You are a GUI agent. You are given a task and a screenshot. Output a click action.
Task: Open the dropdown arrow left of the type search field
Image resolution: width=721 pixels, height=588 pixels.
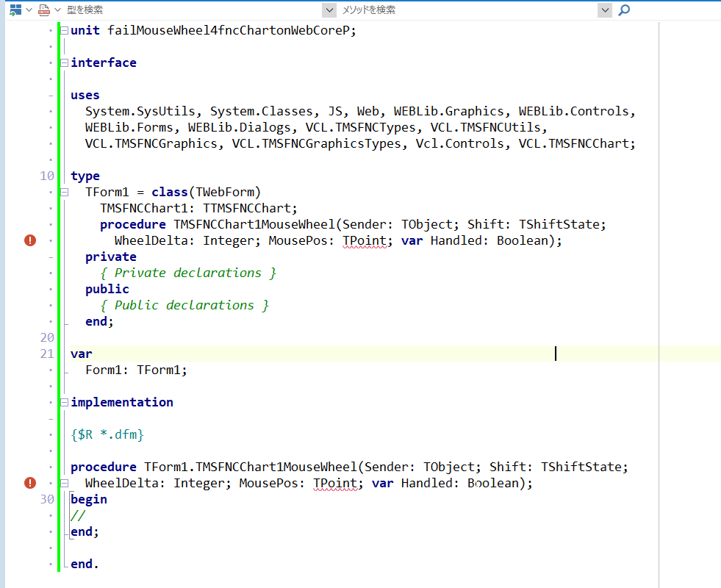[57, 10]
